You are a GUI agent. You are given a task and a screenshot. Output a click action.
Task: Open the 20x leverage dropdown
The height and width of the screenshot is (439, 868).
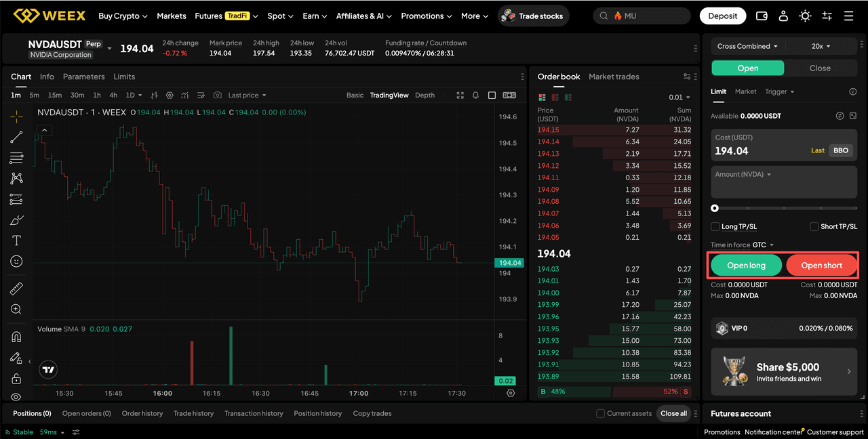click(821, 46)
